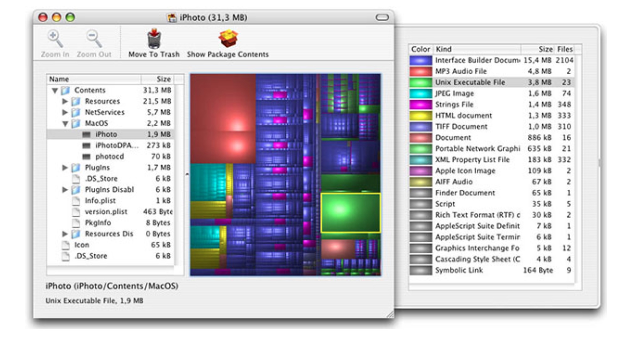
Task: Expand the NetServices folder
Action: point(65,112)
